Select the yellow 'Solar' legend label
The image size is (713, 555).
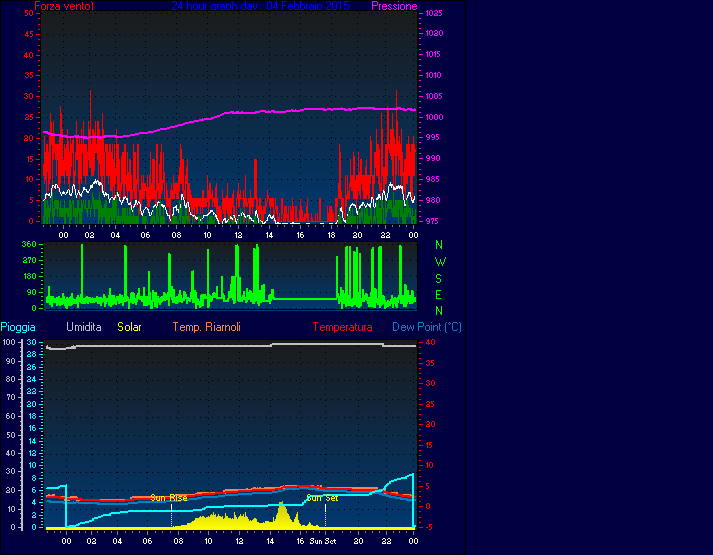coord(130,327)
